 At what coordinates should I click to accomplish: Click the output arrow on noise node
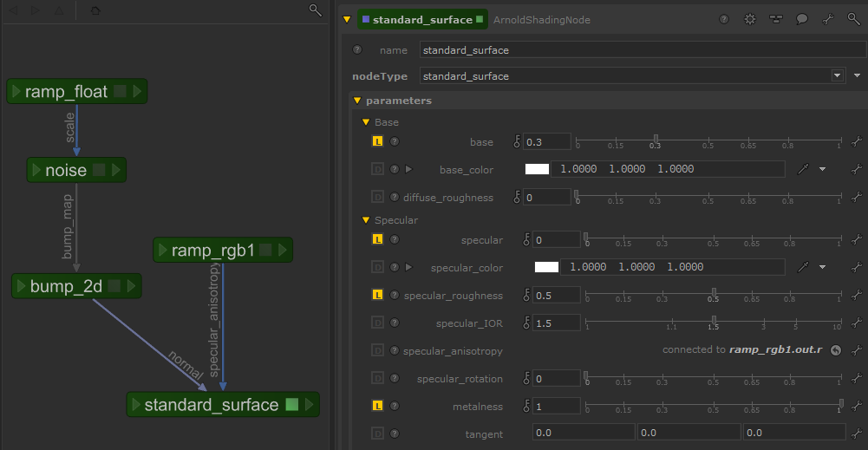[x=116, y=170]
